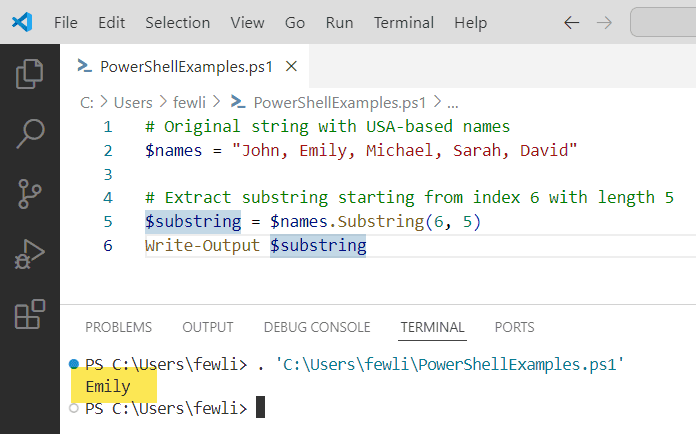
Task: Click line number 1 in gutter
Action: pos(108,127)
